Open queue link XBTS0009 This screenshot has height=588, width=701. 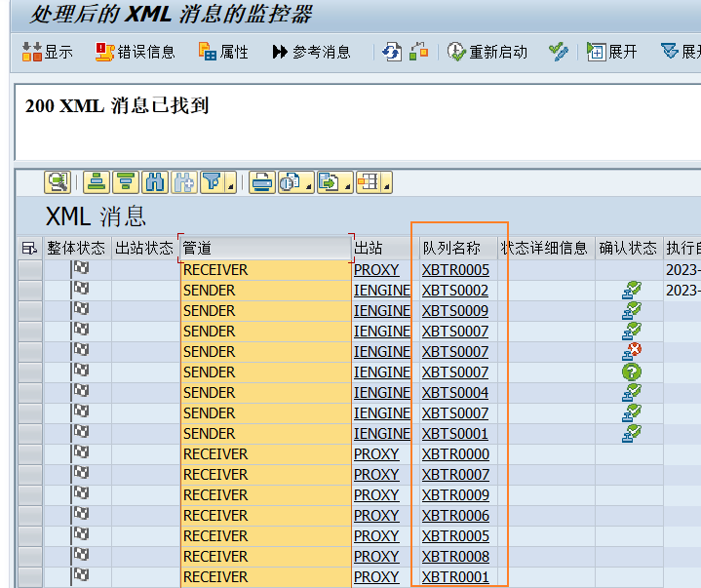pyautogui.click(x=455, y=311)
